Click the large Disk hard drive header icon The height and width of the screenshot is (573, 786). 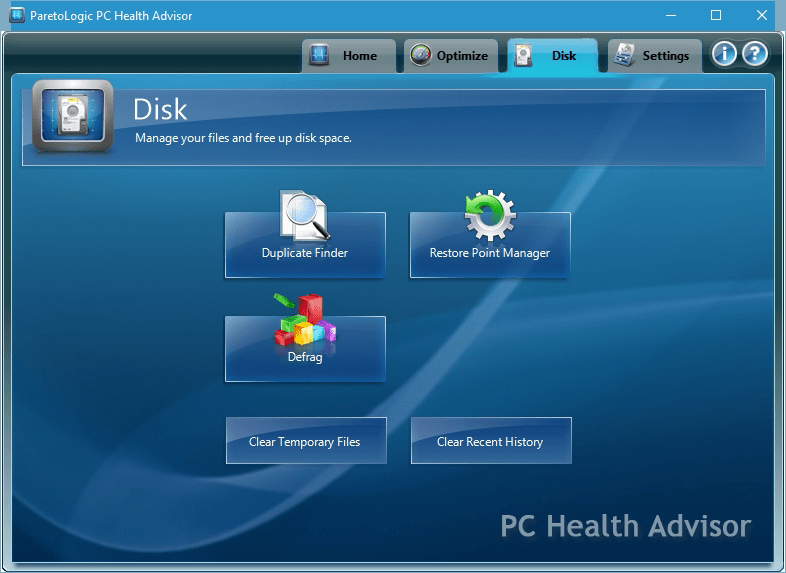click(73, 116)
